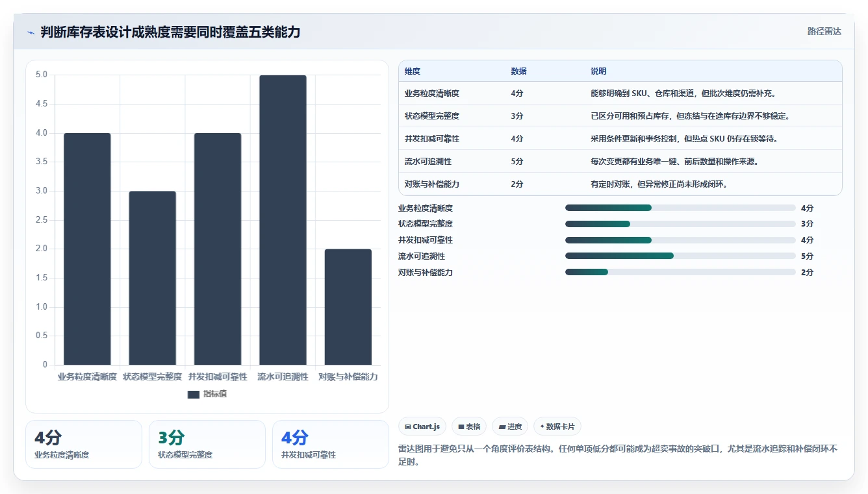
Task: Click the 流水可追溯性 chart bar
Action: tap(283, 220)
